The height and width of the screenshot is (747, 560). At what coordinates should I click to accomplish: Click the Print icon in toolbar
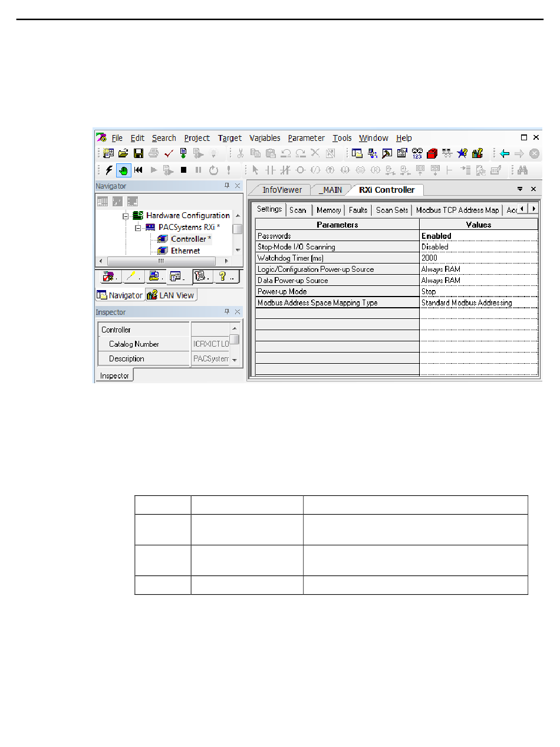pos(153,153)
